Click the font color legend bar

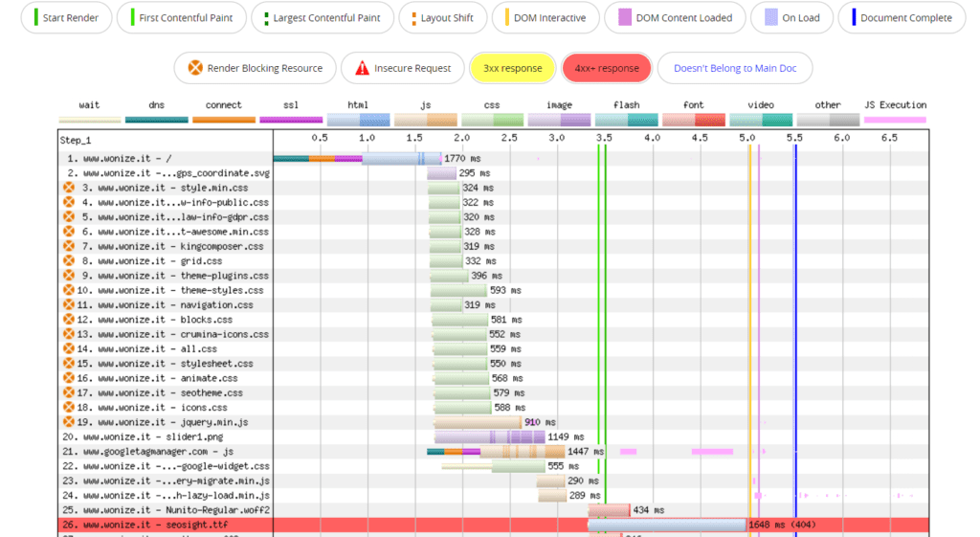click(x=694, y=120)
